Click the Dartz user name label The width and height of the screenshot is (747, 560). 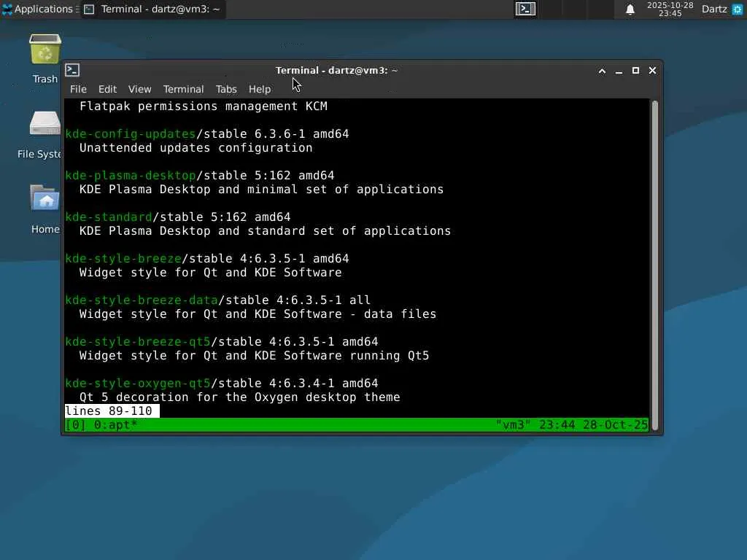pos(714,9)
